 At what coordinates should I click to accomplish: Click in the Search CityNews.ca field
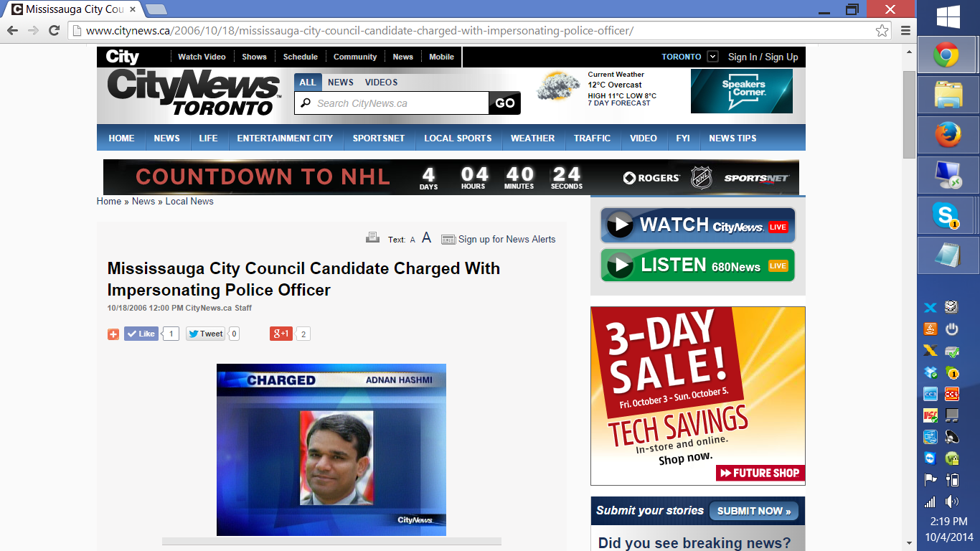click(x=392, y=103)
